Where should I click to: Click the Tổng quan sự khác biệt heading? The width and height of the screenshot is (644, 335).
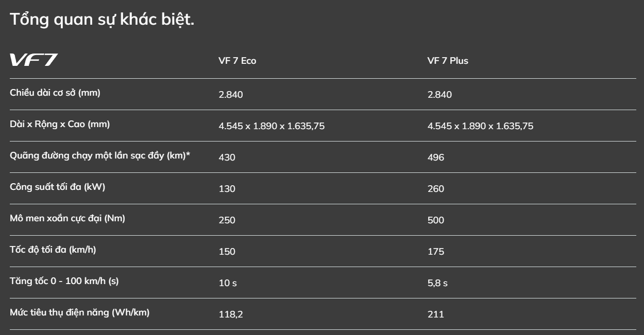(102, 21)
